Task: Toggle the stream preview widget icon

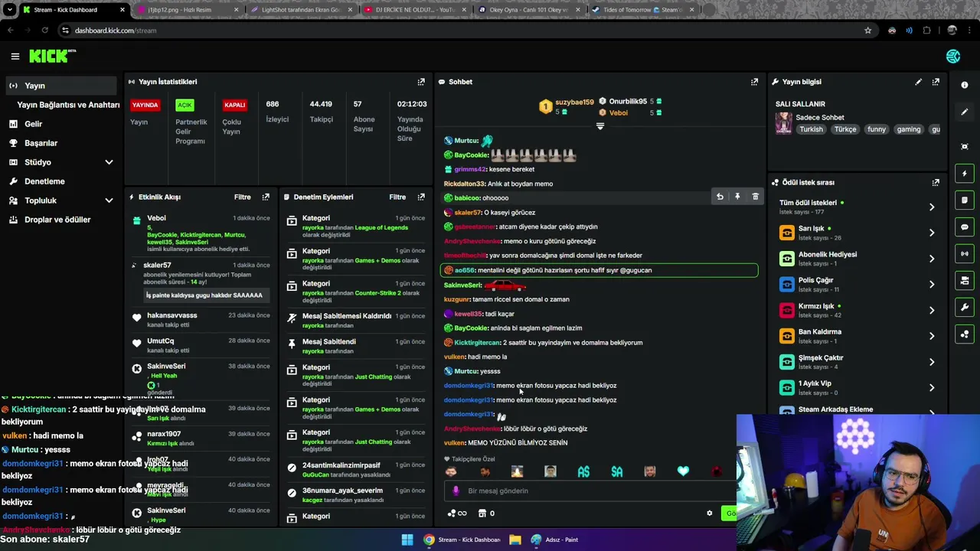Action: [x=965, y=281]
